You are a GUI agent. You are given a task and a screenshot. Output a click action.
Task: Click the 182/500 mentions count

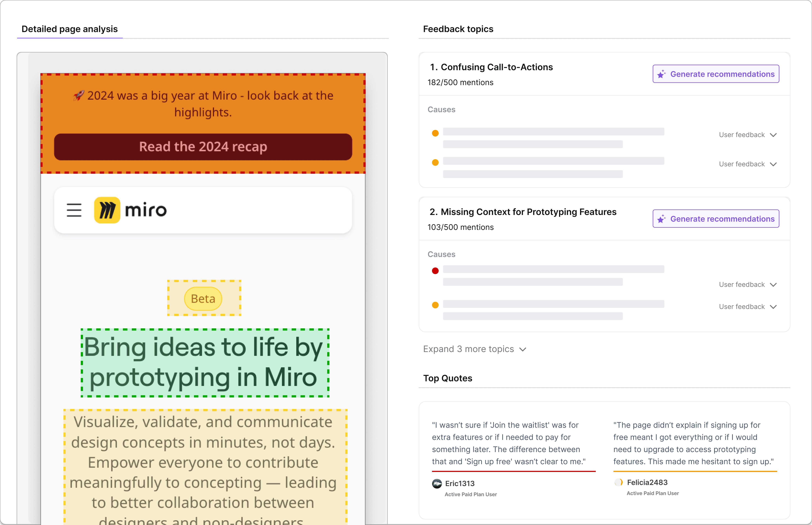tap(460, 83)
